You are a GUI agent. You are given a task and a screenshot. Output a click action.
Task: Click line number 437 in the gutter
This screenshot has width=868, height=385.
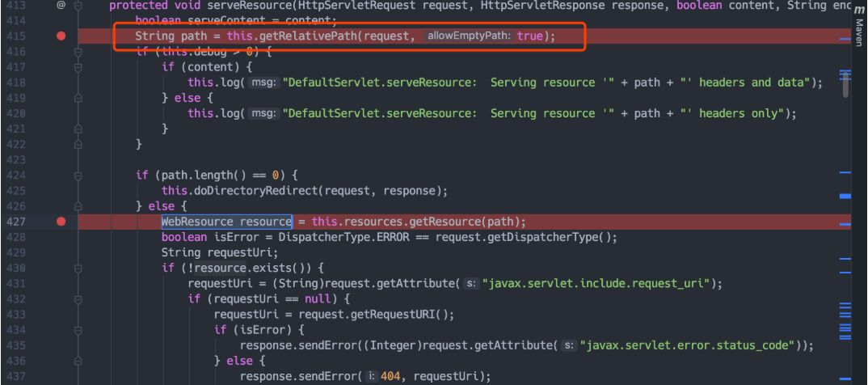point(15,377)
